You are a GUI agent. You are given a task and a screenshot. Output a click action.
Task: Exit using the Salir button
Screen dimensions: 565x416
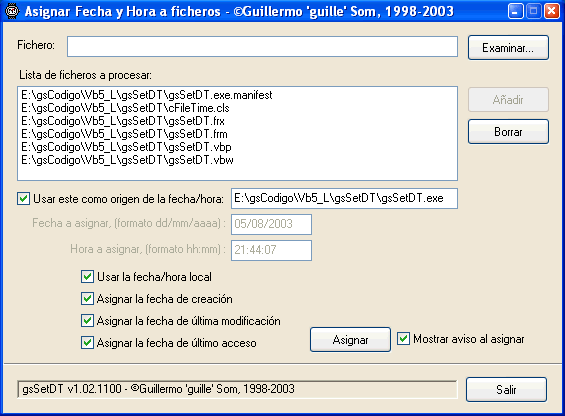pyautogui.click(x=506, y=389)
